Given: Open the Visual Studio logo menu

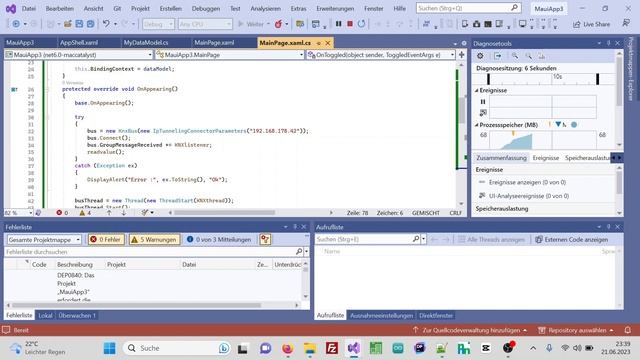Looking at the screenshot, I should (11, 9).
